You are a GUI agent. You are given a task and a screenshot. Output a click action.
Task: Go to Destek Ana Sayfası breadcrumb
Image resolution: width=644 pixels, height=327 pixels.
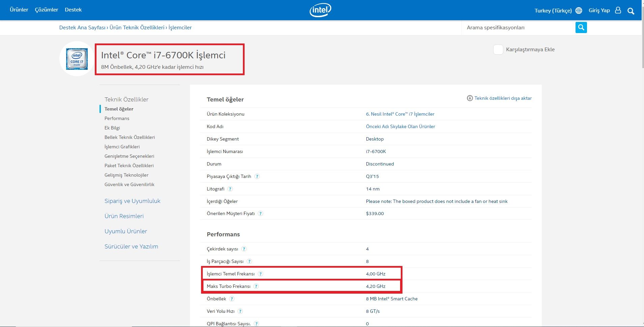tap(82, 28)
